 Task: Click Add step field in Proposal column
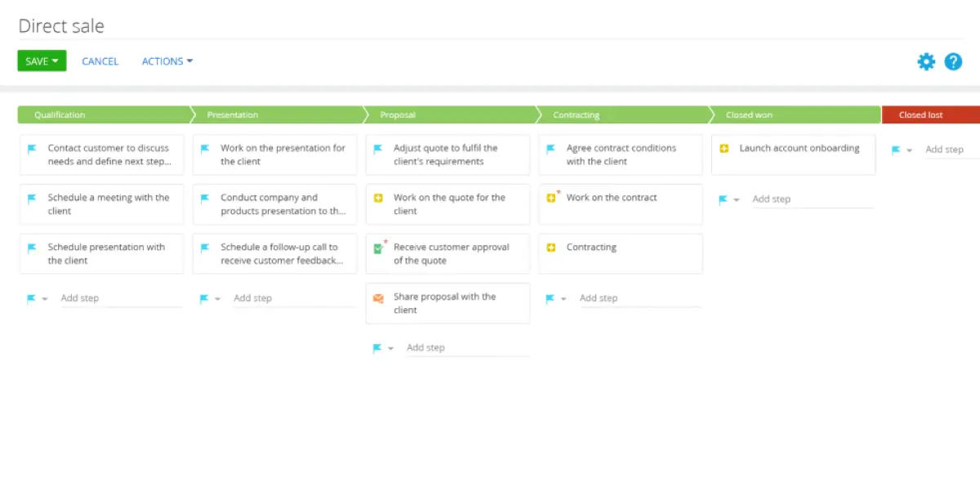(x=467, y=348)
